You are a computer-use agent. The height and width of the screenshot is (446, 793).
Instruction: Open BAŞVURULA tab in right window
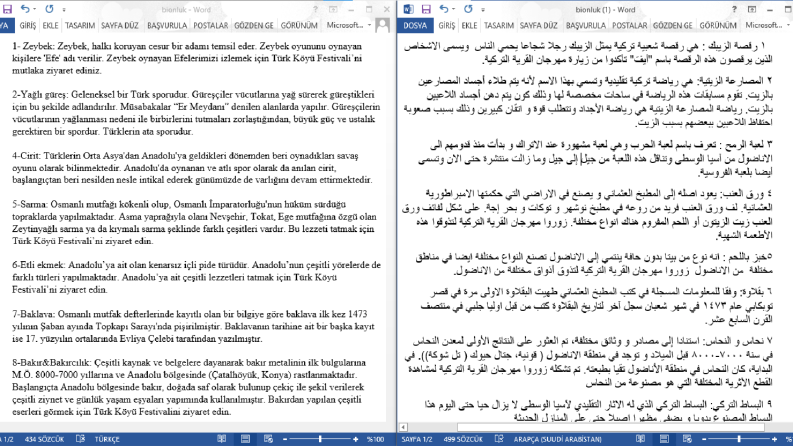(586, 25)
